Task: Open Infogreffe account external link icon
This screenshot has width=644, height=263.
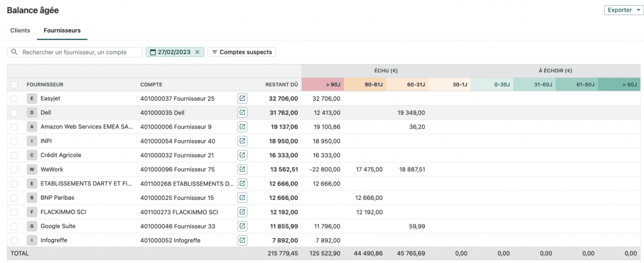Action: click(242, 240)
